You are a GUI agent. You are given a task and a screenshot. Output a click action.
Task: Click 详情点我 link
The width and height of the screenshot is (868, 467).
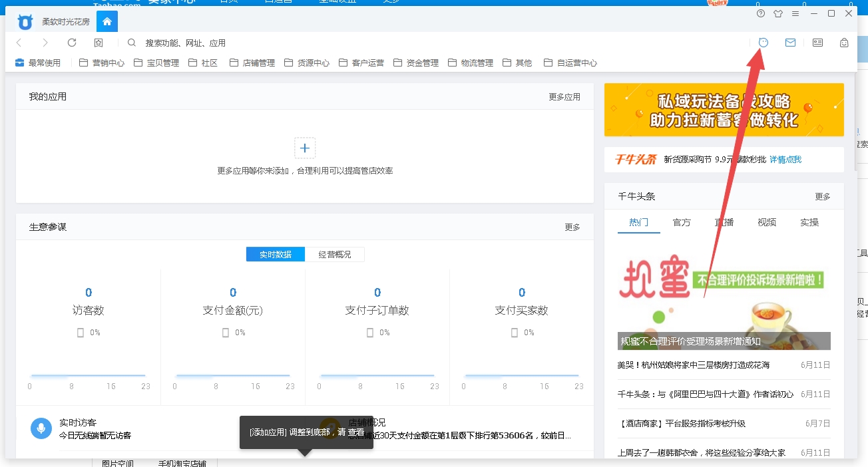pos(785,160)
